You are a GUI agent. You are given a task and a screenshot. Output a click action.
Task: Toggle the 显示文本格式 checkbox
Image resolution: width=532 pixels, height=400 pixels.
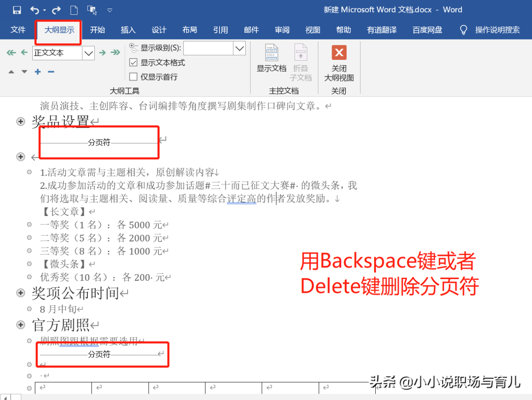click(x=133, y=62)
